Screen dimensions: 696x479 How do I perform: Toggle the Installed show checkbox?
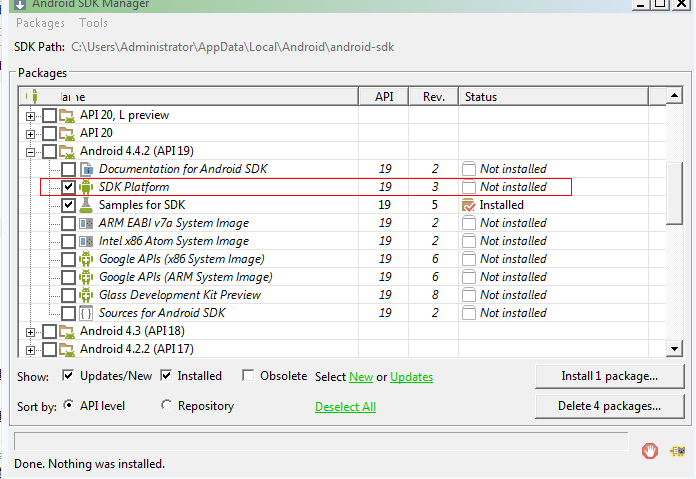[166, 376]
